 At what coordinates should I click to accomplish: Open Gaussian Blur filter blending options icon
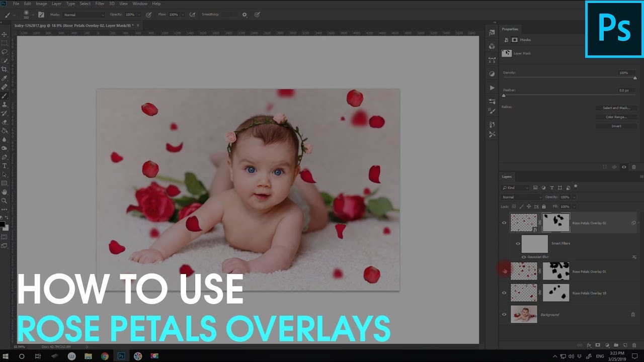[x=634, y=257]
